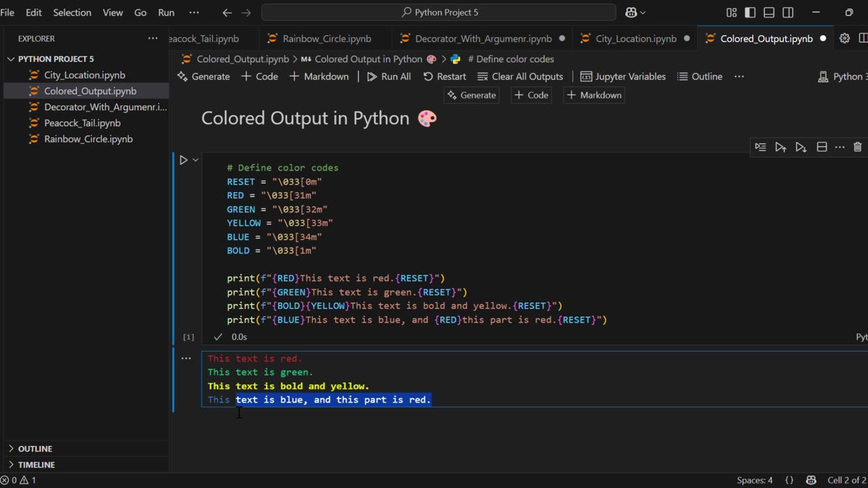The width and height of the screenshot is (868, 488).
Task: Open the File menu
Action: (x=7, y=12)
